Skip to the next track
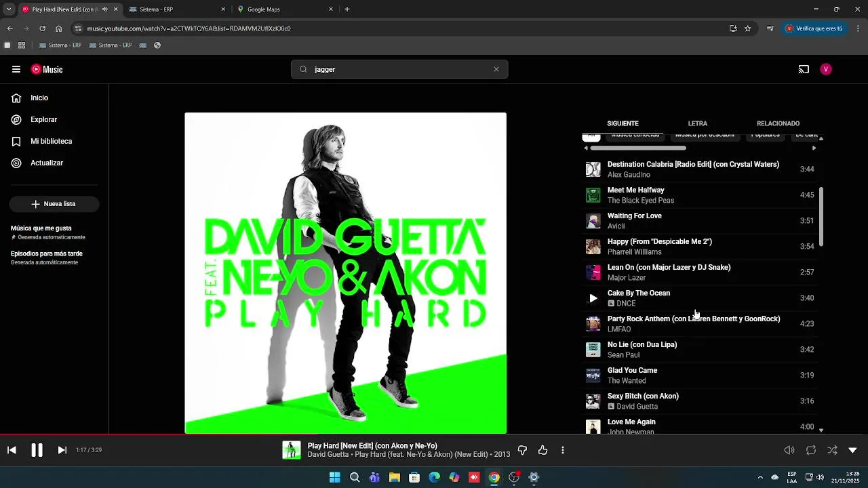 pos(62,450)
